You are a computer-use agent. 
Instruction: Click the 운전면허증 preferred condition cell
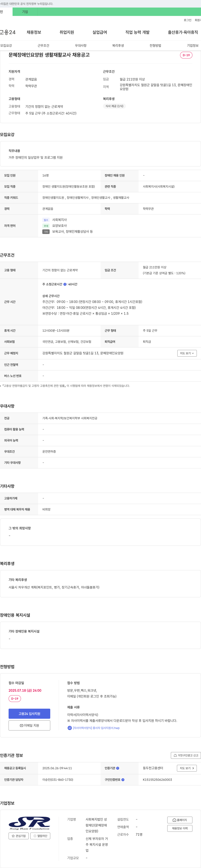[x=119, y=452]
